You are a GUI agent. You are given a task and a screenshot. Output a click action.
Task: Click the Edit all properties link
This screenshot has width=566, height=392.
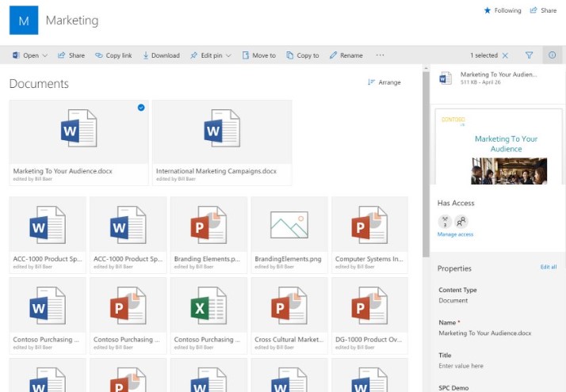[548, 267]
